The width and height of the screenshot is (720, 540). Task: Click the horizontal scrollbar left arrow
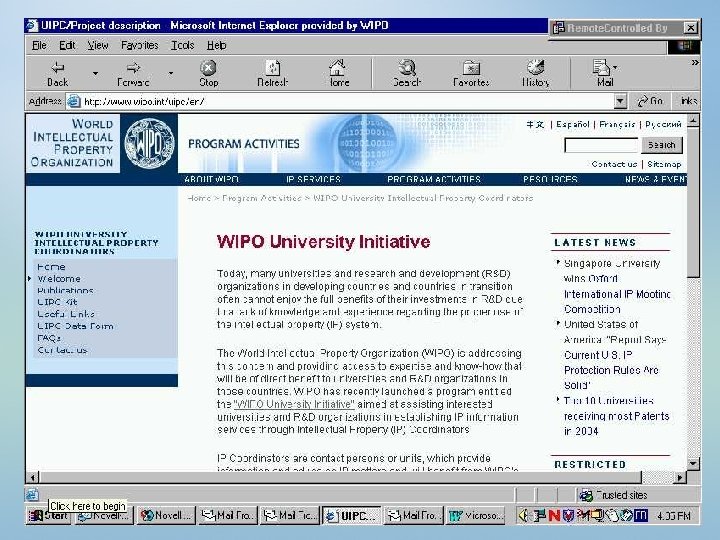coord(32,478)
